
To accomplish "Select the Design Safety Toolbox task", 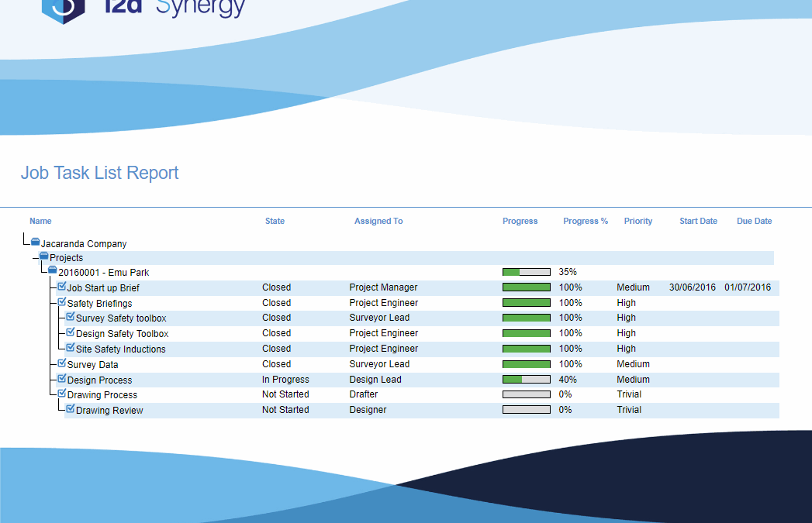I will tap(123, 334).
